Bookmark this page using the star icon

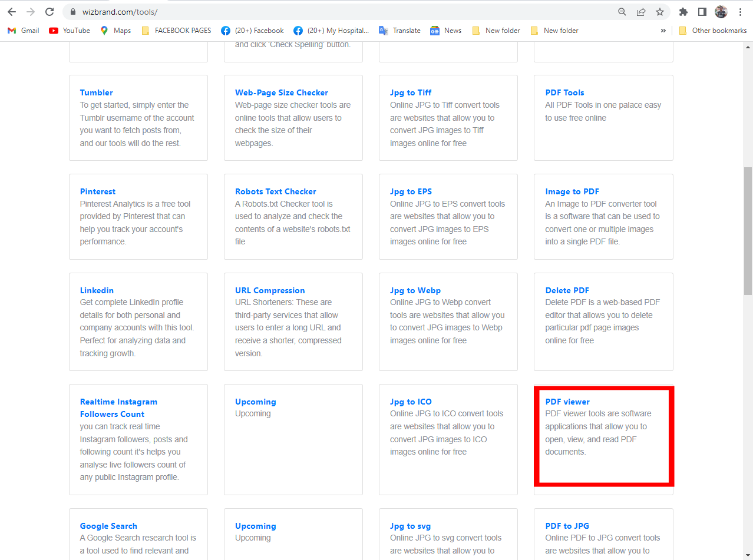660,12
